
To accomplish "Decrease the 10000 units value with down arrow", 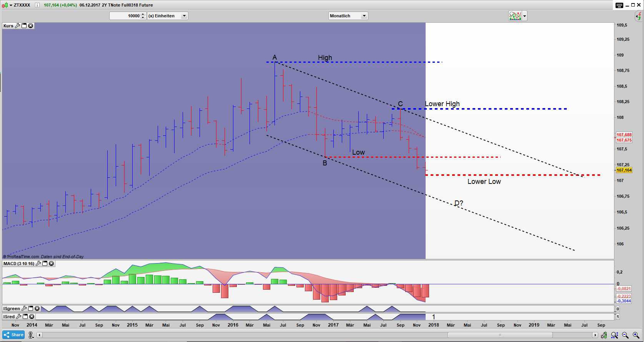I will click(x=143, y=18).
